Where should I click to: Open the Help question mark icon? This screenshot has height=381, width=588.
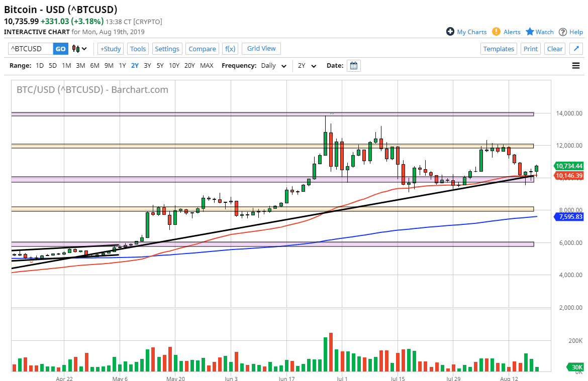point(563,32)
